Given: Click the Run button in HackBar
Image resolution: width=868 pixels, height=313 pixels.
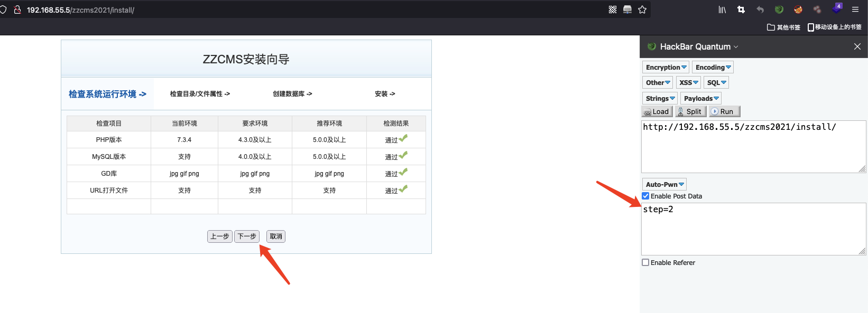Looking at the screenshot, I should (x=724, y=111).
